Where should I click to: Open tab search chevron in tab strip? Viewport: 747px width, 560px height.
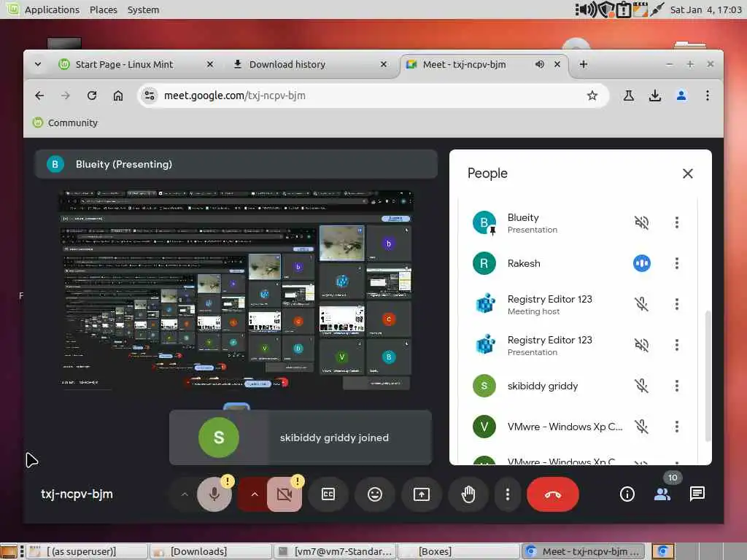(x=38, y=64)
